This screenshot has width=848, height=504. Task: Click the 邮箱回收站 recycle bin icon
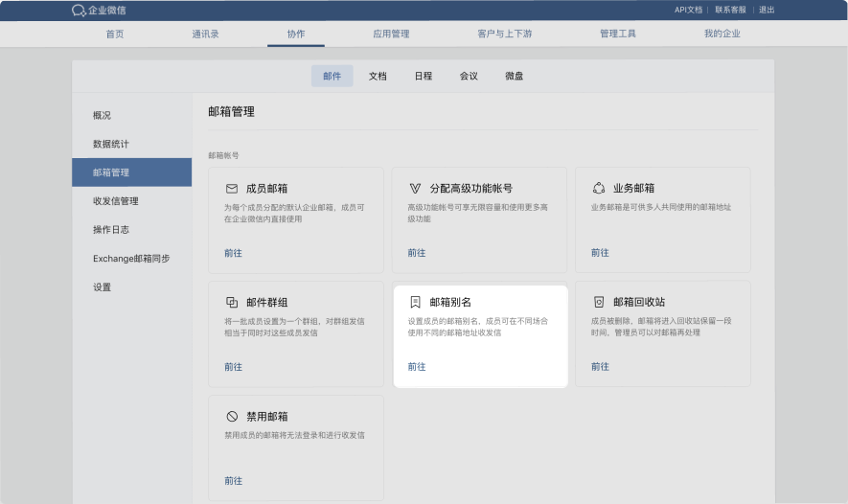tap(599, 302)
